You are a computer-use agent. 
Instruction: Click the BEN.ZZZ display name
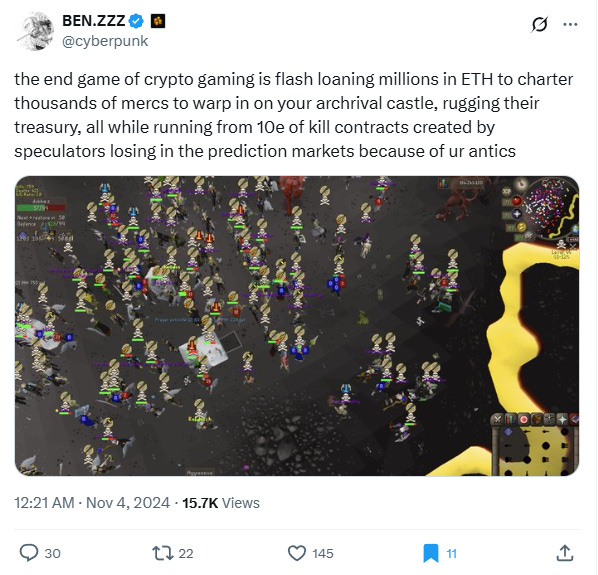pos(94,21)
